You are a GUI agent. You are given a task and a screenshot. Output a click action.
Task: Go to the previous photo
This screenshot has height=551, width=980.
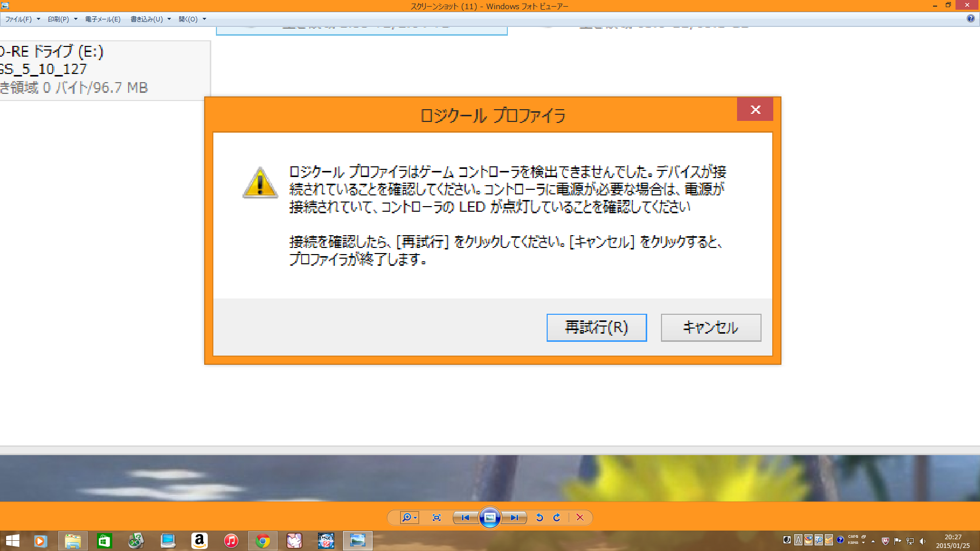click(465, 517)
